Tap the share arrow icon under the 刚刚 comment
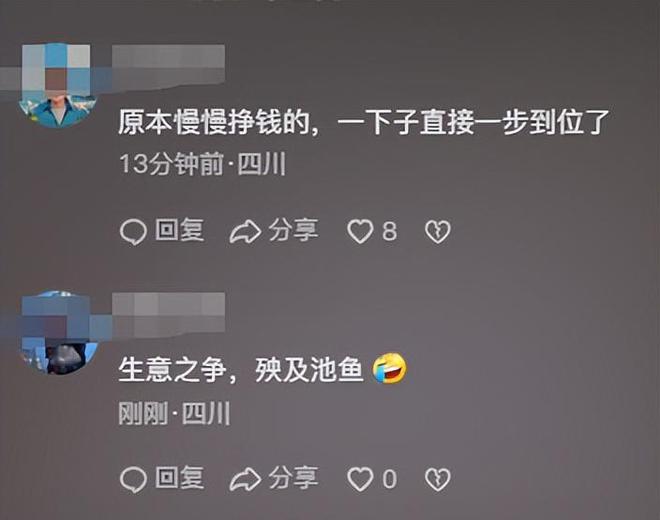This screenshot has width=660, height=520. 245,479
